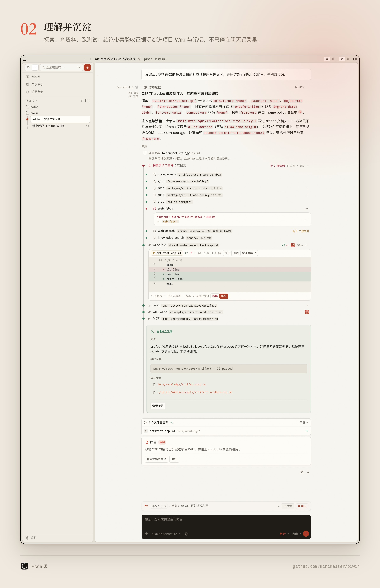380x588 pixels.
Task: Switch to 墨 dark mode
Action: pyautogui.click(x=348, y=59)
